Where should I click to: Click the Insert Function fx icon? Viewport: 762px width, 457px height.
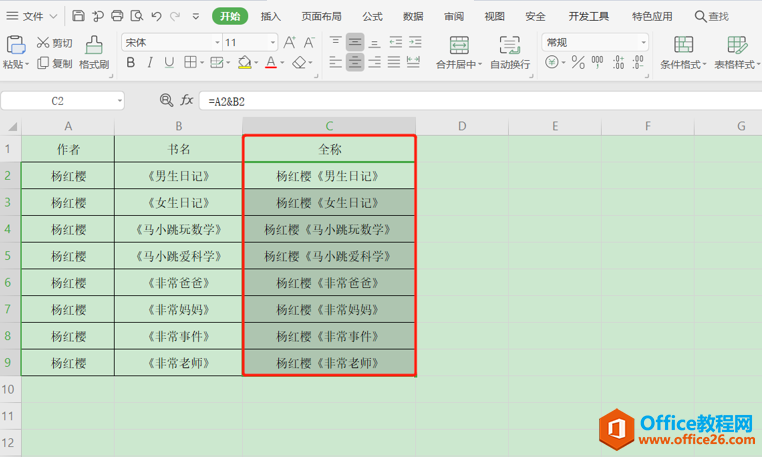187,101
